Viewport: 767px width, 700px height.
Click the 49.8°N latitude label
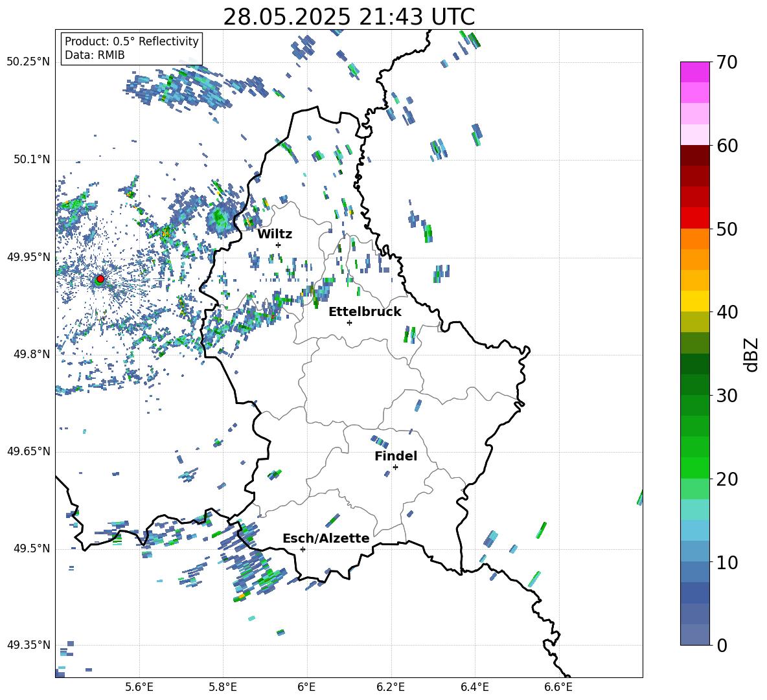(x=32, y=354)
